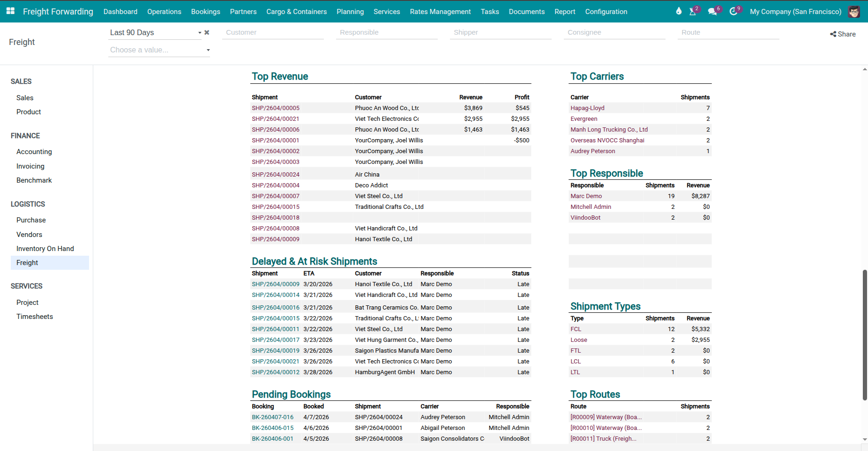Select Timesheets in the Services sidebar
Viewport: 868px width, 451px height.
(x=34, y=316)
